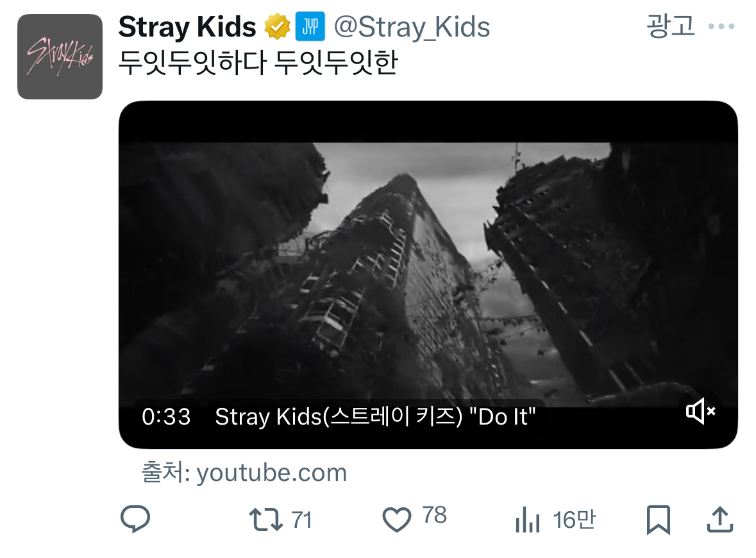Open the reply speech bubble icon
This screenshot has height=558, width=756.
[135, 520]
